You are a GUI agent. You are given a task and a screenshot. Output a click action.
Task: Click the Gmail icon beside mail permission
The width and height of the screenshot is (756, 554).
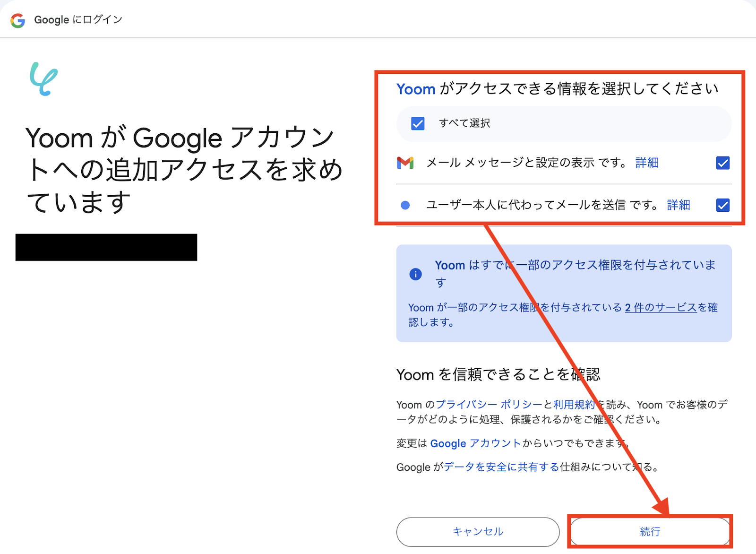coord(405,163)
